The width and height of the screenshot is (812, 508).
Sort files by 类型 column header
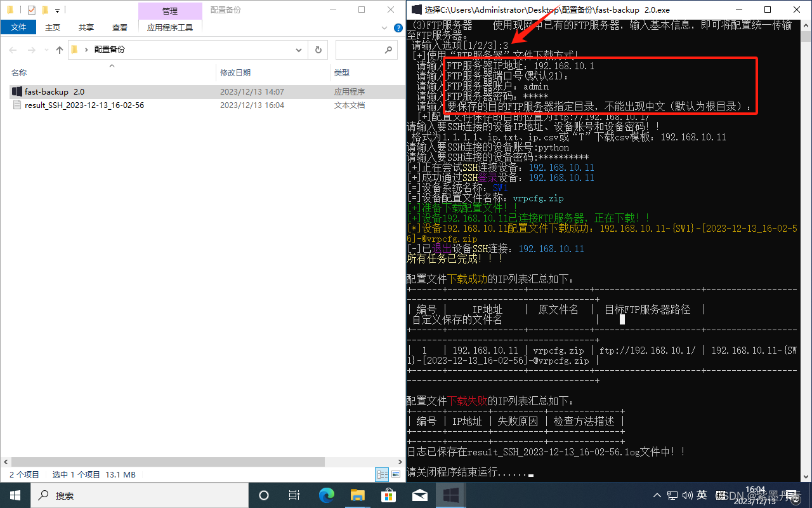point(342,73)
